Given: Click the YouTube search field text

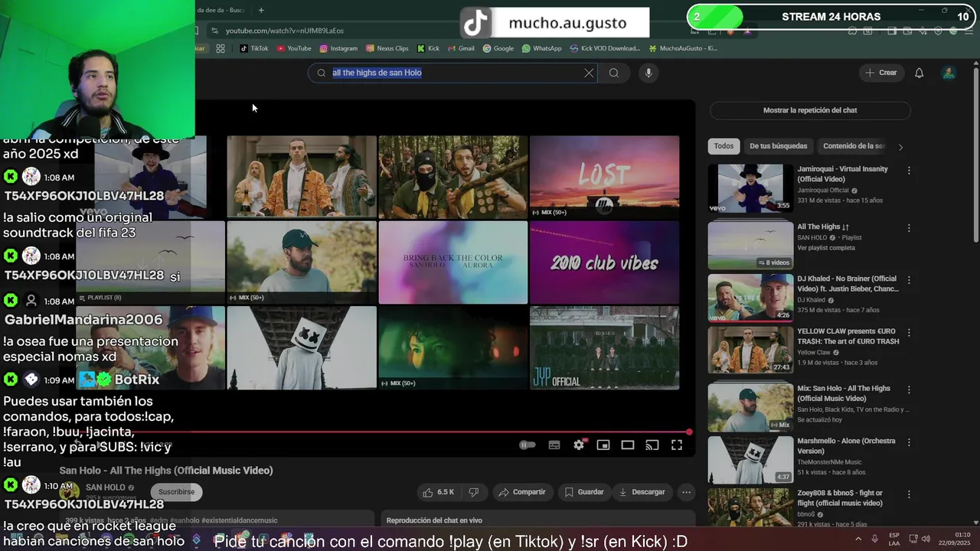Looking at the screenshot, I should tap(377, 73).
